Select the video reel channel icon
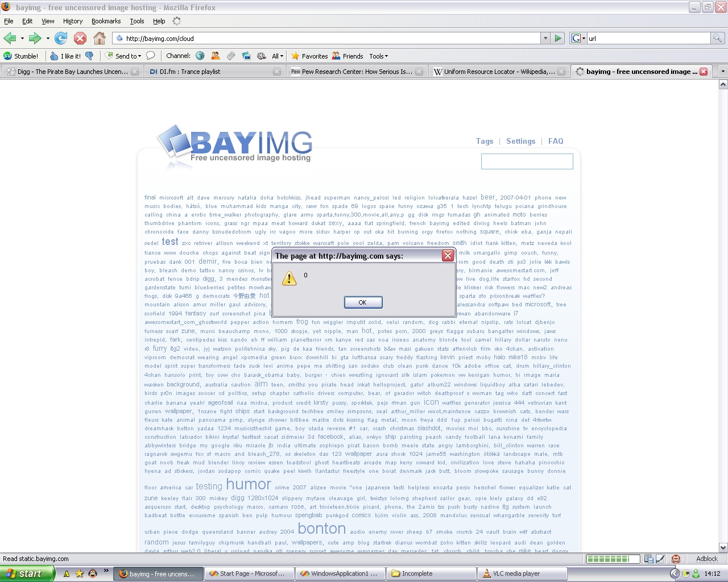This screenshot has width=728, height=582. point(262,56)
